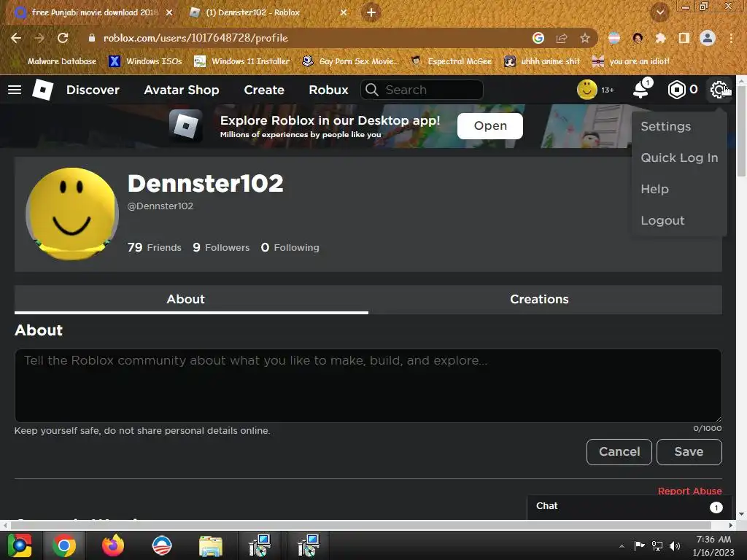This screenshot has width=747, height=560.
Task: Open the Chrome profile avatar icon
Action: pyautogui.click(x=708, y=38)
